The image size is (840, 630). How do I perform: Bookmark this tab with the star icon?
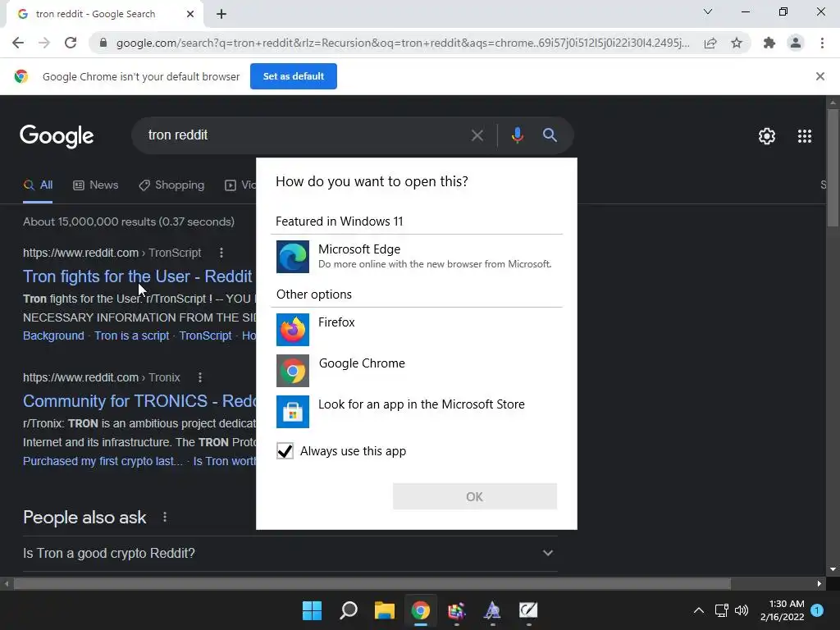[737, 43]
